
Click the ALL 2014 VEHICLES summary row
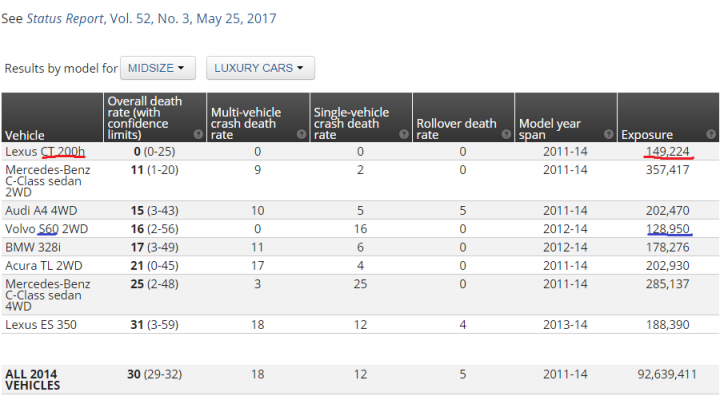point(360,379)
